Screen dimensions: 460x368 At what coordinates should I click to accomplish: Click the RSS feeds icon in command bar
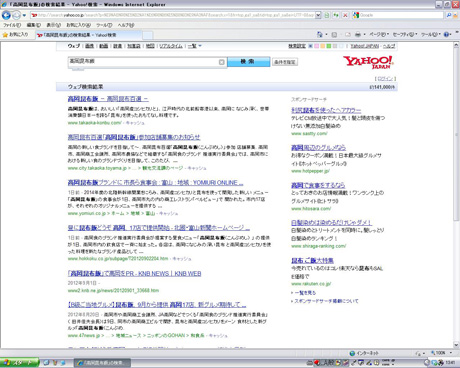(334, 34)
